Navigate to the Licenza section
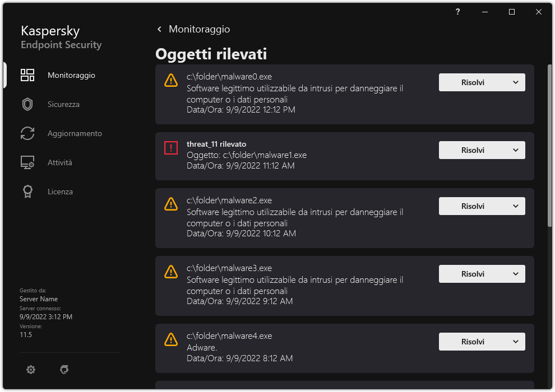The width and height of the screenshot is (555, 392). pos(59,192)
